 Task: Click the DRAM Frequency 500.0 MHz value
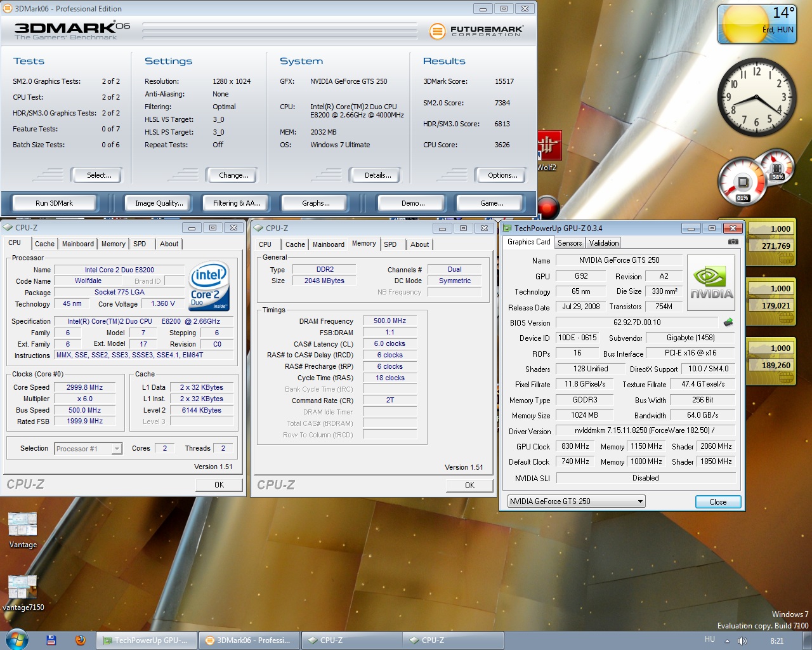pos(390,321)
